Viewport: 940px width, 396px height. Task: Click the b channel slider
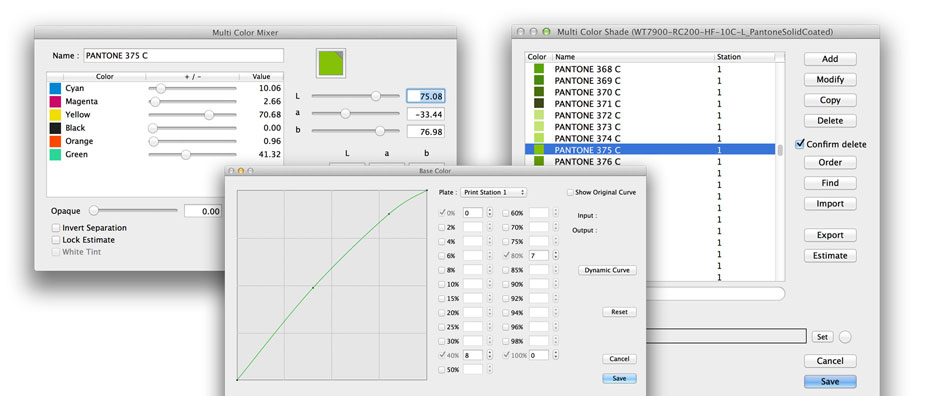coord(355,131)
